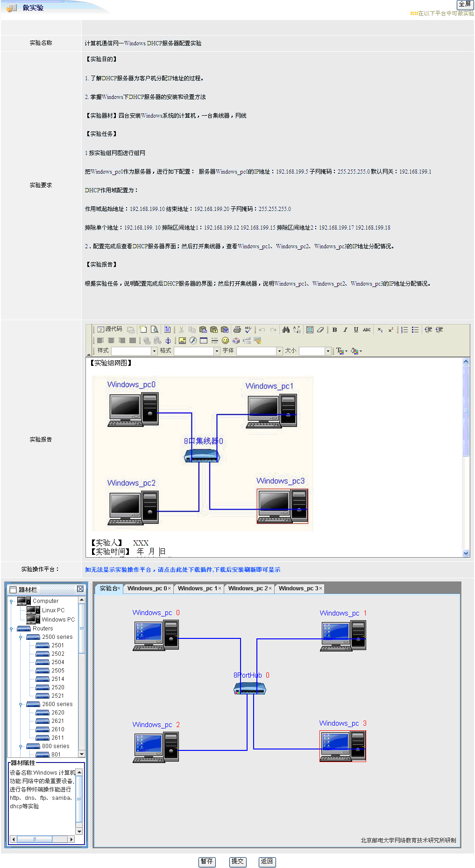475x868 pixels.
Task: Open the text color picker
Action: (x=341, y=351)
